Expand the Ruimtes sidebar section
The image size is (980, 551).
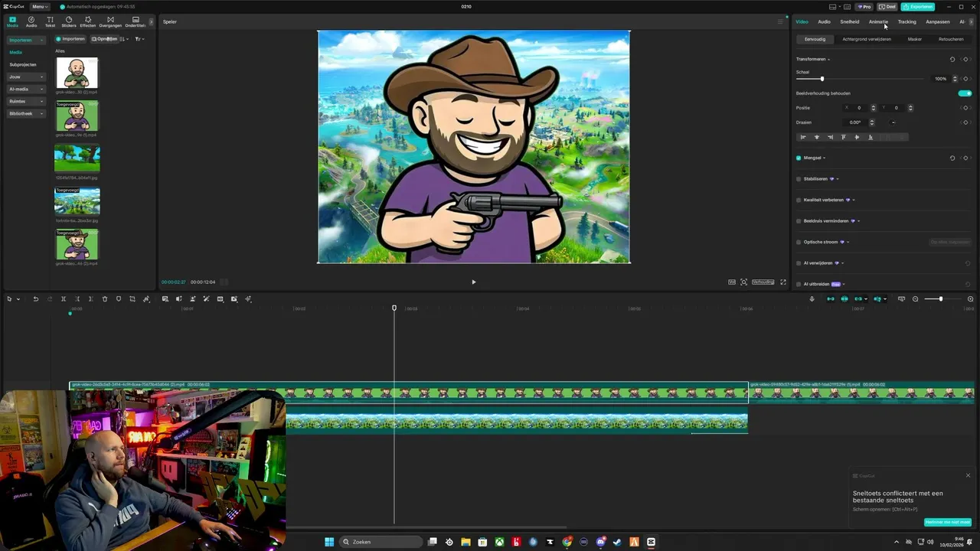tap(25, 101)
